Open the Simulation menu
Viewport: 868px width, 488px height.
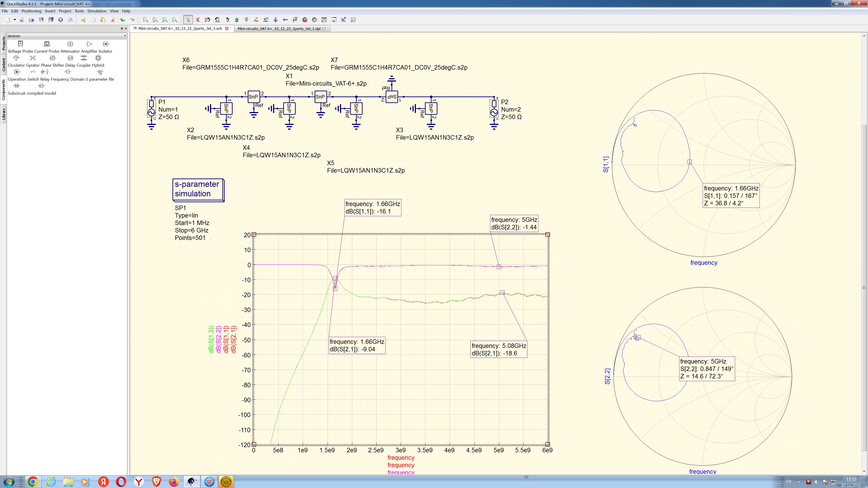pos(97,11)
